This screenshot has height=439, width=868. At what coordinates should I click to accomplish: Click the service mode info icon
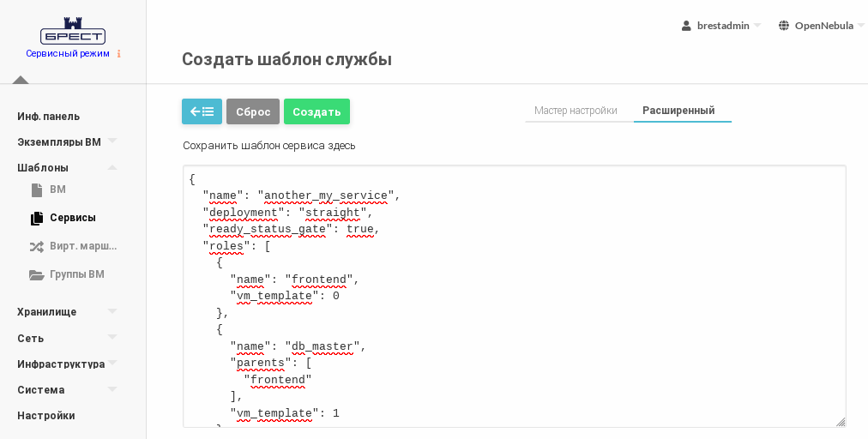tap(119, 53)
